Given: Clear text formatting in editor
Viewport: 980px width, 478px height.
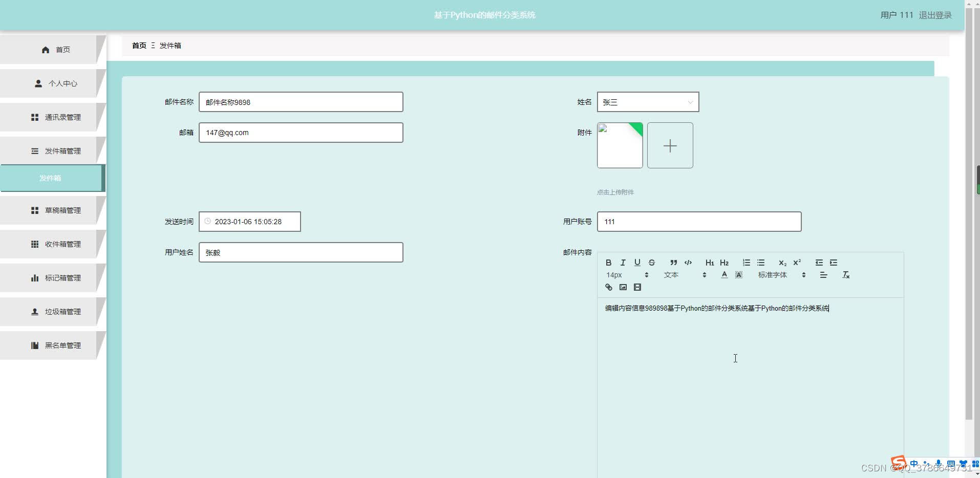Looking at the screenshot, I should click(846, 275).
